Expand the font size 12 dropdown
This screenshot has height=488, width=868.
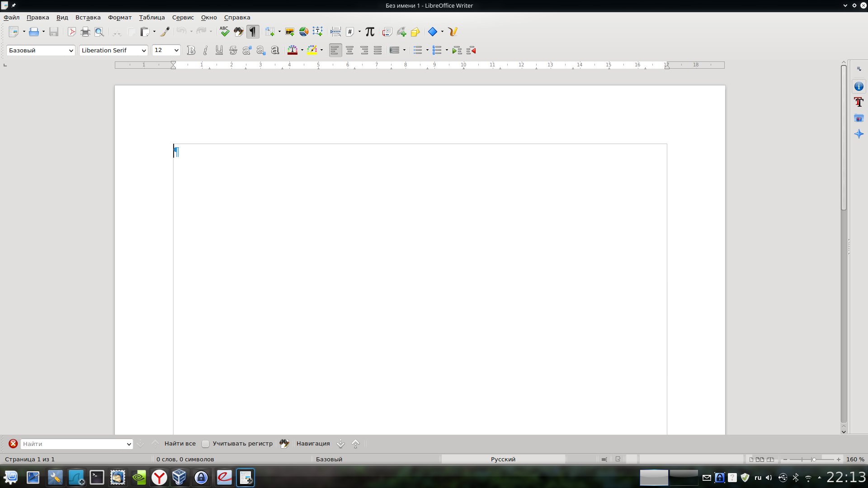pyautogui.click(x=176, y=51)
